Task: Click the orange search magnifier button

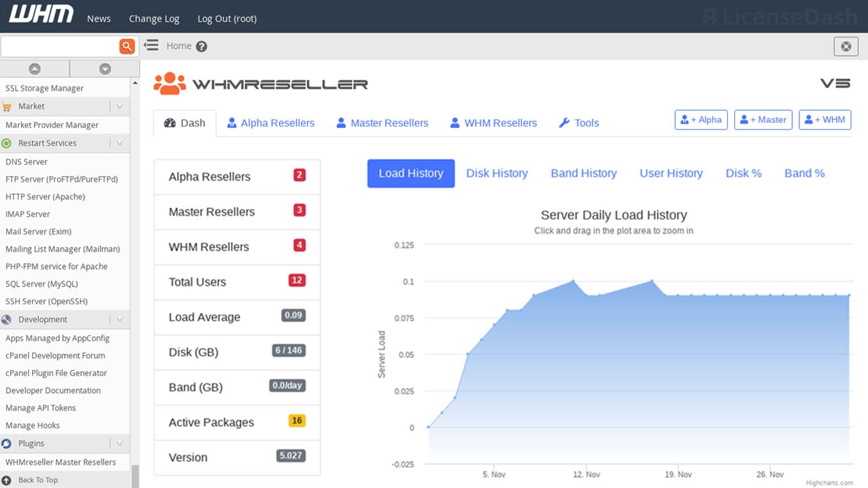Action: pos(127,46)
